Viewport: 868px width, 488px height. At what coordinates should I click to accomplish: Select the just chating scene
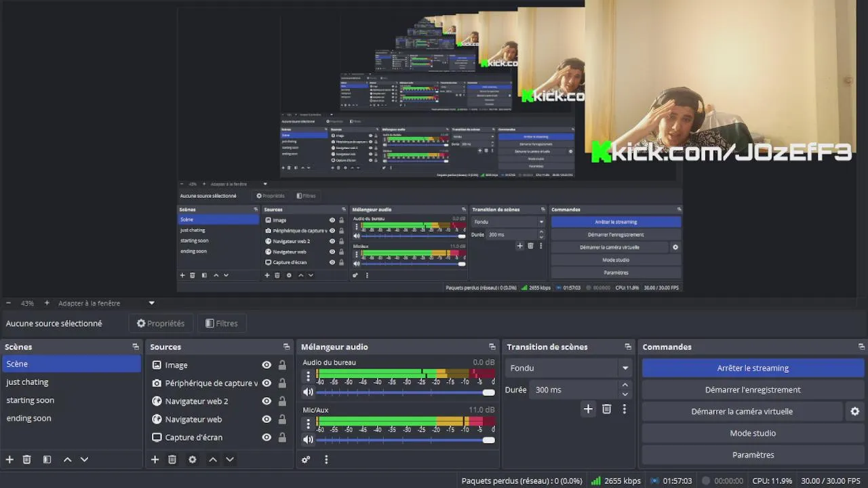point(71,382)
